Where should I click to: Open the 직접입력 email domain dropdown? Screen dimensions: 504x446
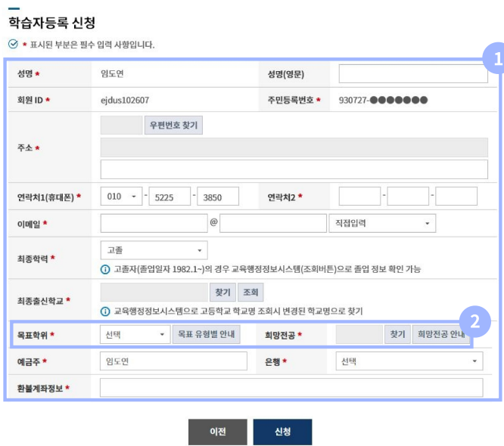382,223
